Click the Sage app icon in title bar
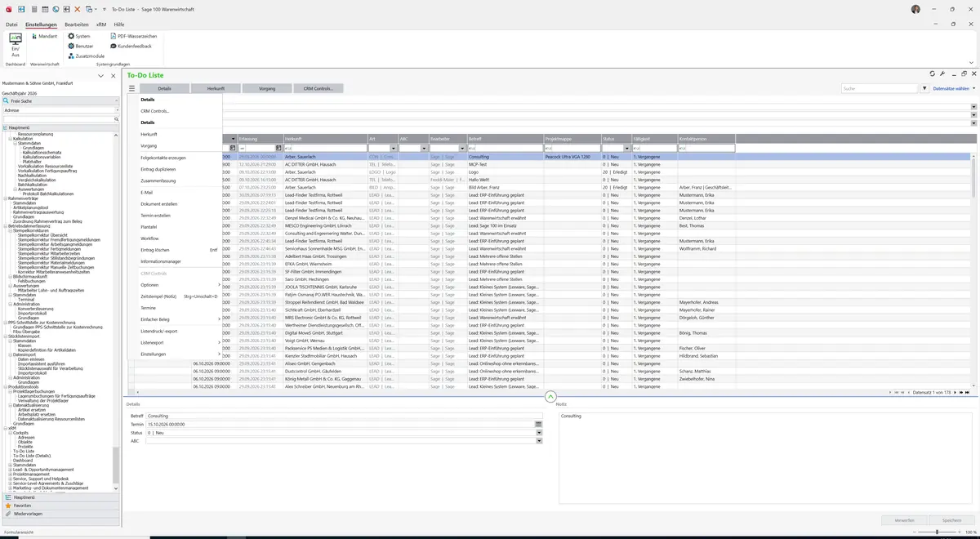980x539 pixels. (8, 9)
